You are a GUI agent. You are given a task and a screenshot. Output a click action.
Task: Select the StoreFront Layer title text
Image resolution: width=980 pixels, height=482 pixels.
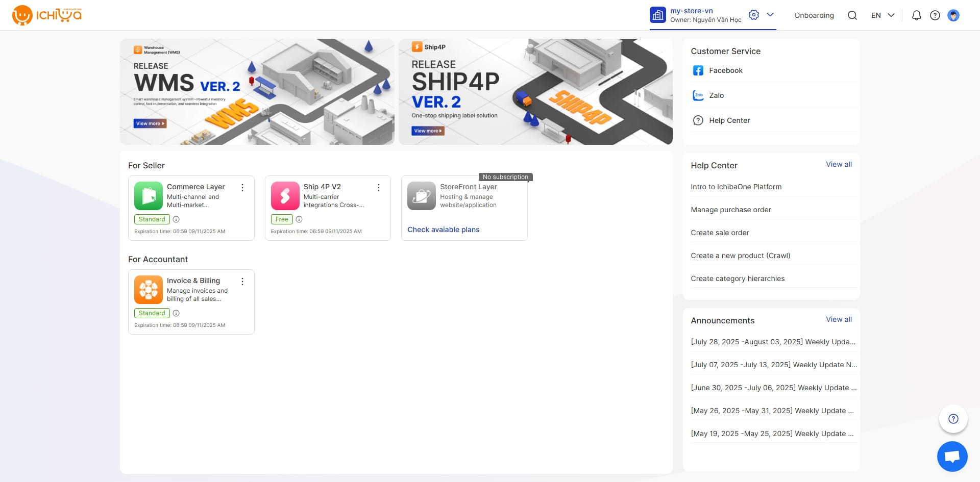point(469,187)
